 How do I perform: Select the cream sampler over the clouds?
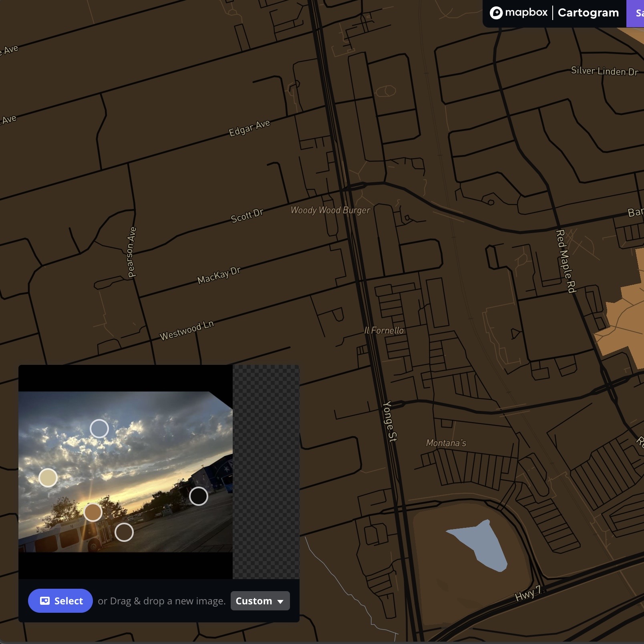(48, 477)
